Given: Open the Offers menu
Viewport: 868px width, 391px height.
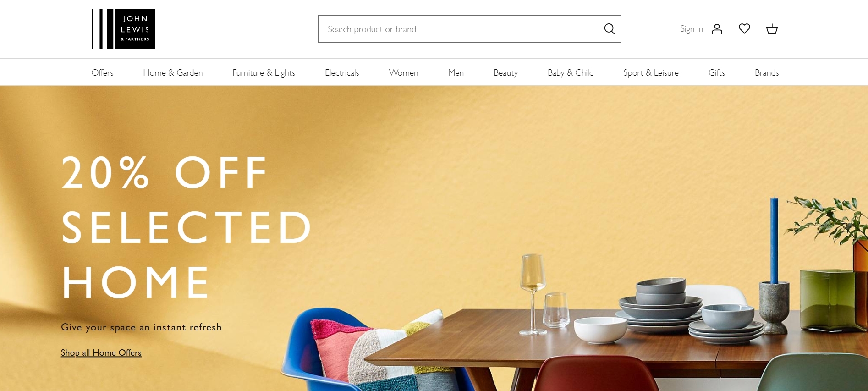Looking at the screenshot, I should click(x=102, y=72).
